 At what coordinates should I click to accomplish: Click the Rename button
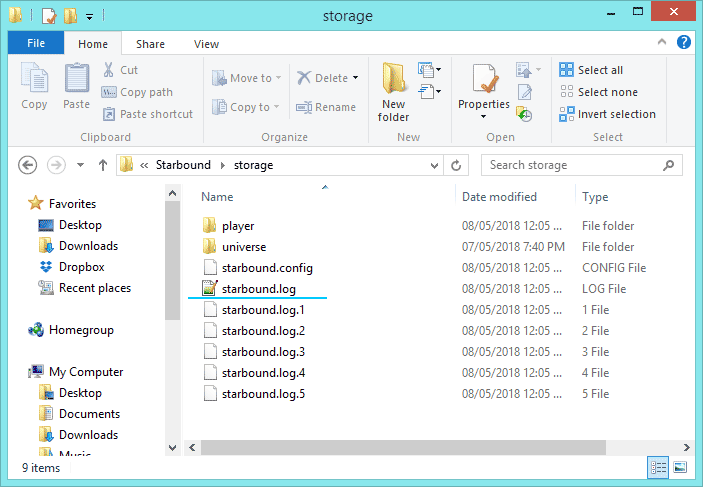pyautogui.click(x=326, y=107)
